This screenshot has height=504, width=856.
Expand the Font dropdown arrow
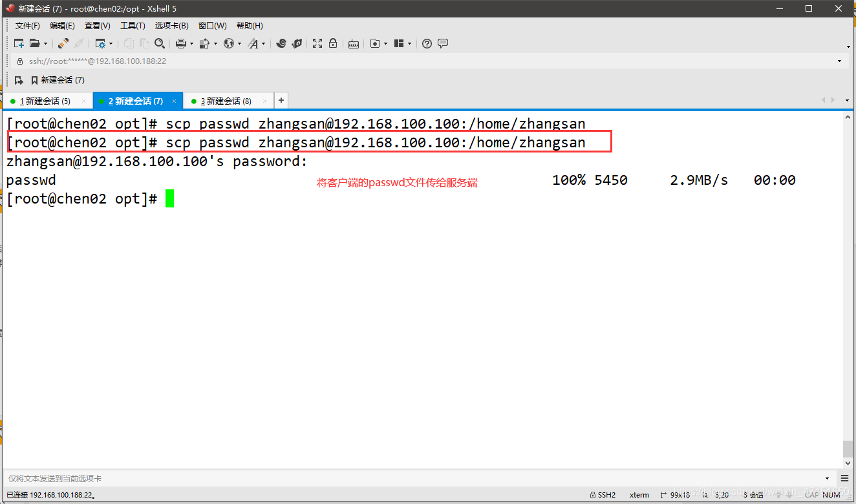264,44
